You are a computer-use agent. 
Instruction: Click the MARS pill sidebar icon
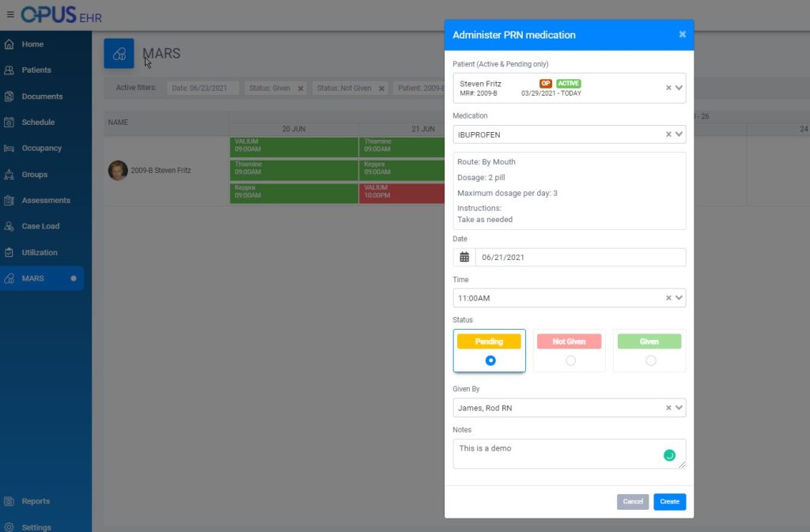[9, 278]
